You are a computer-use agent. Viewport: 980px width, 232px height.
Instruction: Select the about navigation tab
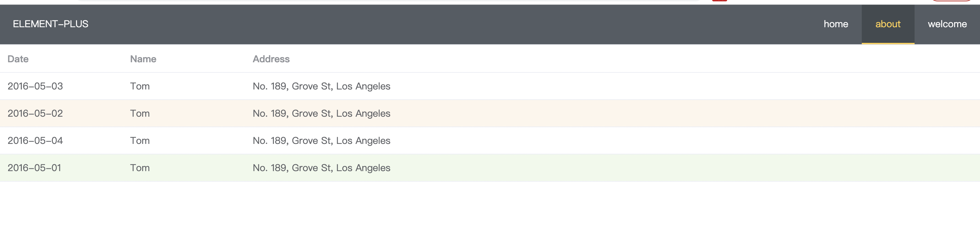tap(888, 24)
